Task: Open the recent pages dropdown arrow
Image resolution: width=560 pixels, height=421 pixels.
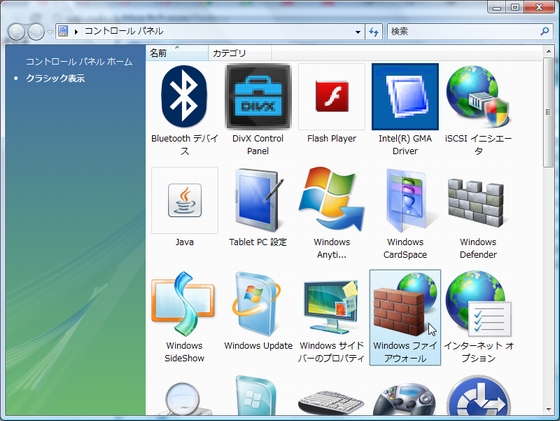Action: coord(50,32)
